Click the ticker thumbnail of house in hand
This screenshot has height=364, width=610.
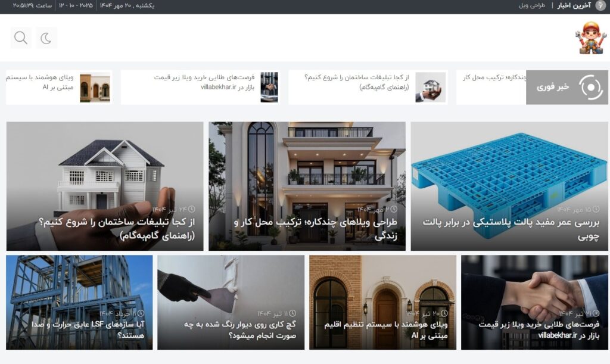(430, 88)
